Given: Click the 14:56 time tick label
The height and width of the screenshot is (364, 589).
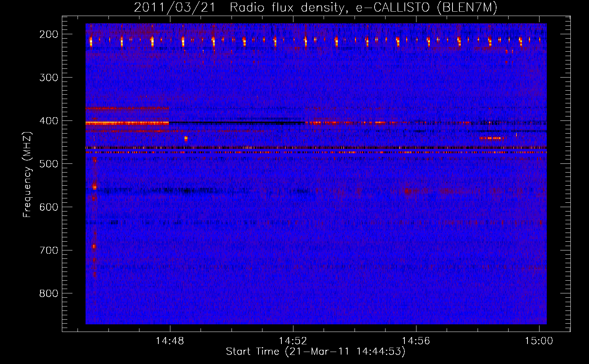Looking at the screenshot, I should point(416,341).
